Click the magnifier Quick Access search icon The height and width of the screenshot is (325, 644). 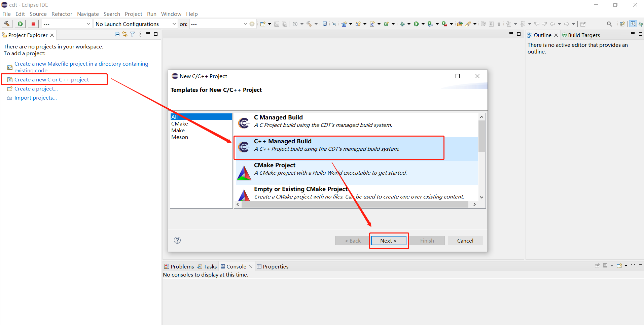click(x=609, y=24)
